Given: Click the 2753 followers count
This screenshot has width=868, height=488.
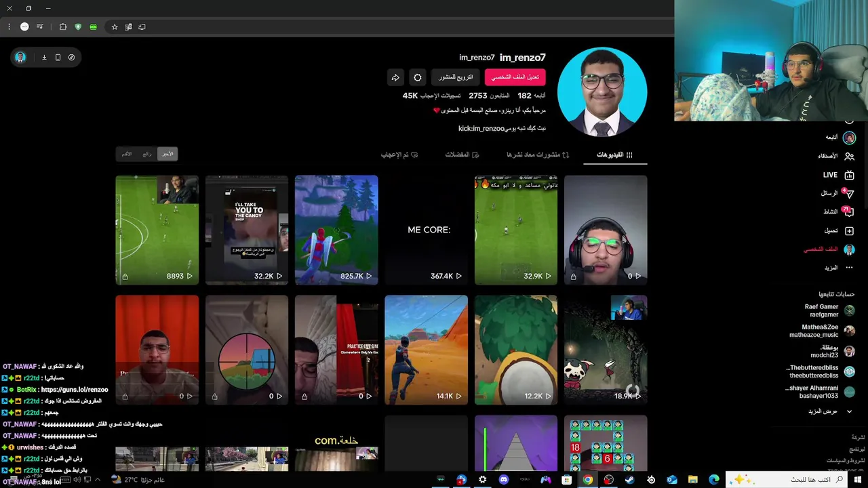Looking at the screenshot, I should click(x=478, y=96).
